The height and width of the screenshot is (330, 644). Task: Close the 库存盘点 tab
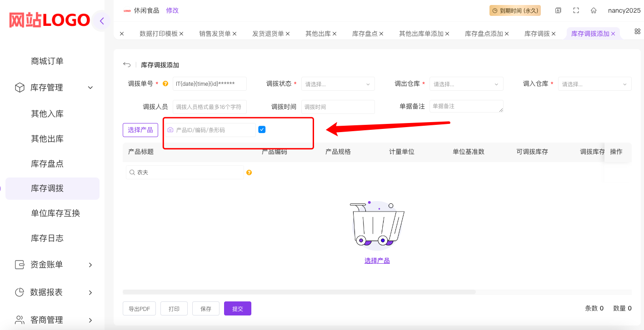[x=381, y=34]
